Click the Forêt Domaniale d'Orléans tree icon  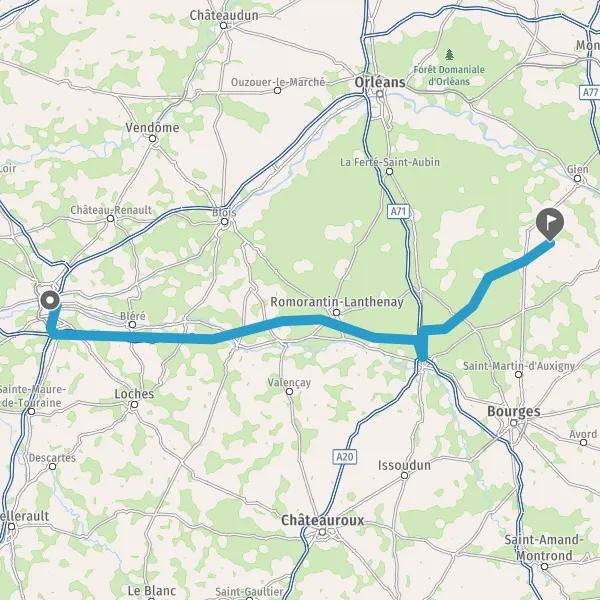pos(450,55)
